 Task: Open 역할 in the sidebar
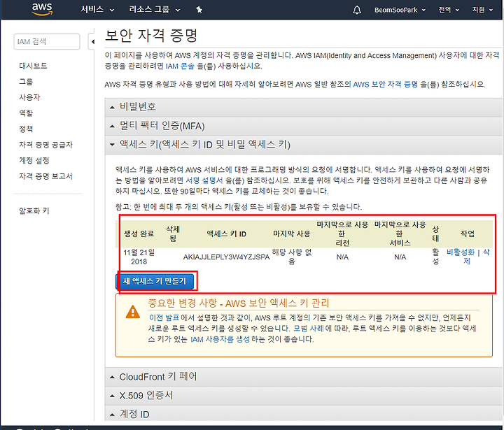pyautogui.click(x=26, y=113)
